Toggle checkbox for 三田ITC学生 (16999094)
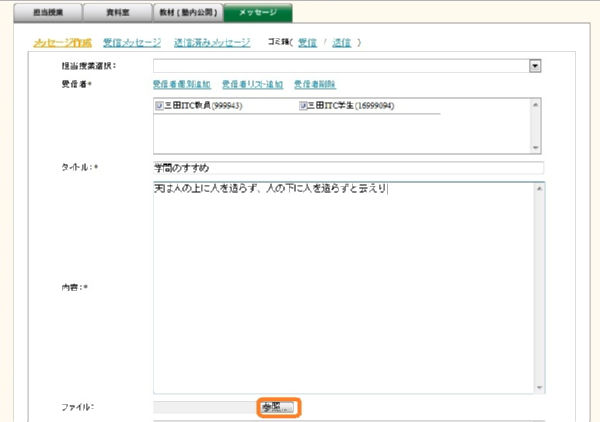This screenshot has width=600, height=422. [303, 105]
